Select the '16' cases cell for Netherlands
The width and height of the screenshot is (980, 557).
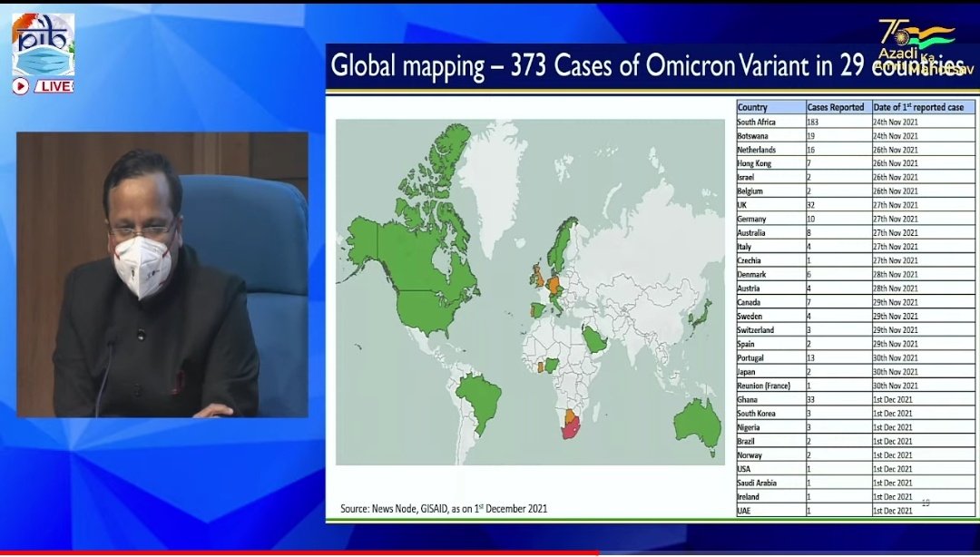pos(839,150)
